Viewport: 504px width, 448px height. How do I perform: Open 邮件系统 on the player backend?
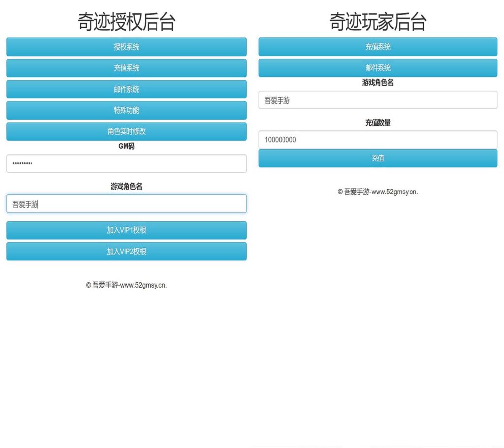coord(378,68)
